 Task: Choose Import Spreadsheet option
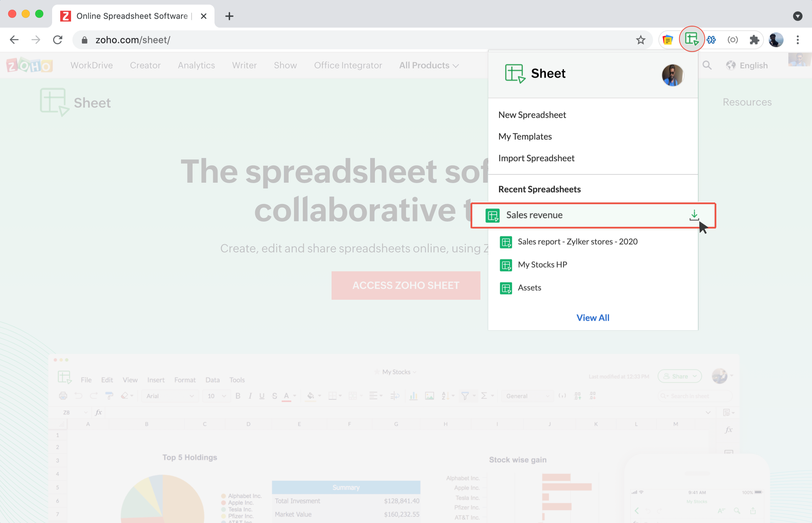[x=536, y=158]
